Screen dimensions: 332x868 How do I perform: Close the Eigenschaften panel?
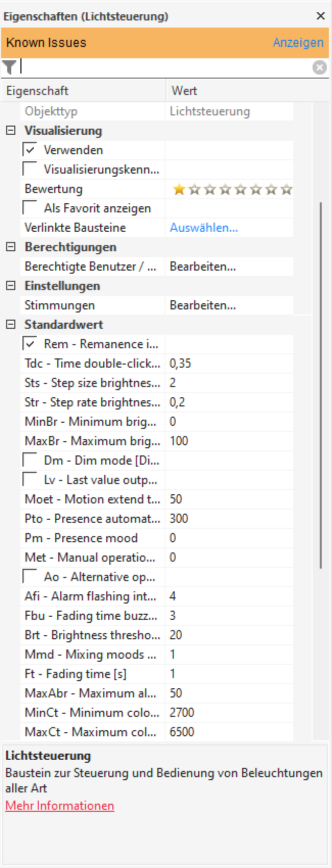coord(321,16)
